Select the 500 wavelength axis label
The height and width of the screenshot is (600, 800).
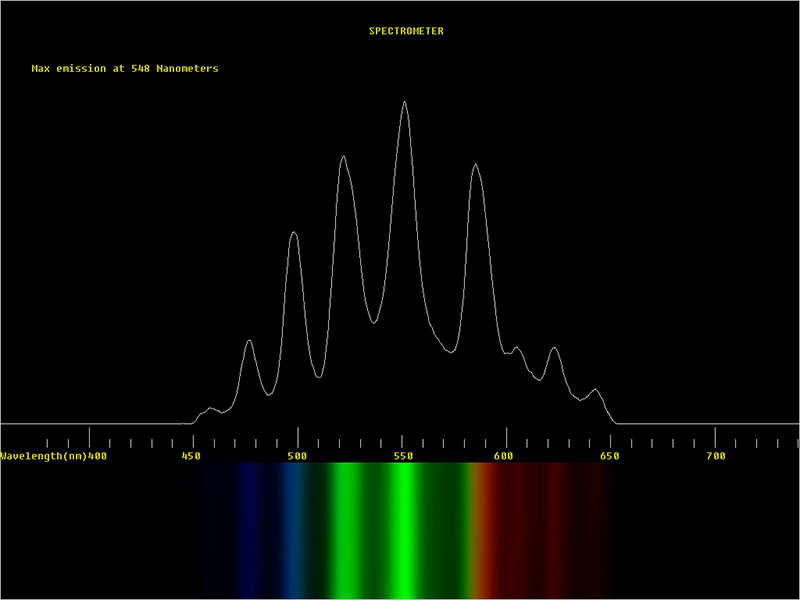(x=297, y=456)
